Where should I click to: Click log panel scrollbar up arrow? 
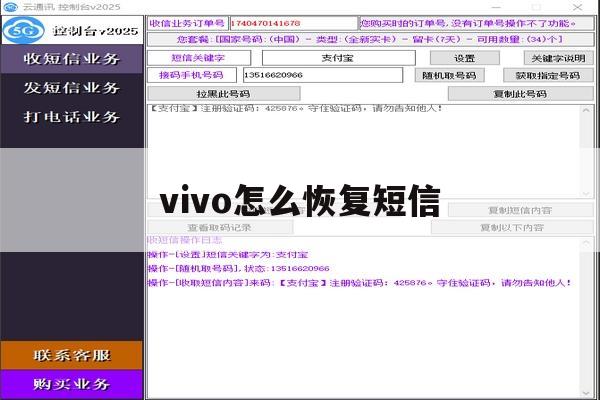(586, 242)
